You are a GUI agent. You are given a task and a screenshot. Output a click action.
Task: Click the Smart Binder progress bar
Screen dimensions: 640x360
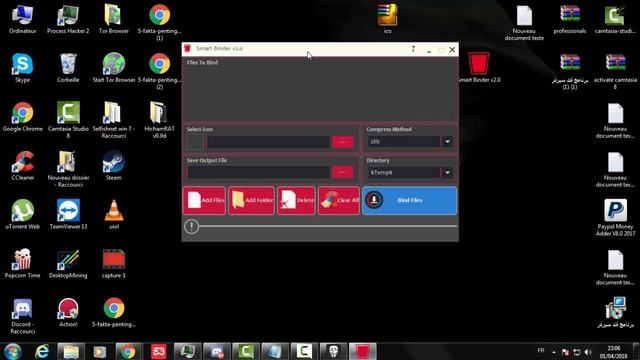(x=328, y=226)
